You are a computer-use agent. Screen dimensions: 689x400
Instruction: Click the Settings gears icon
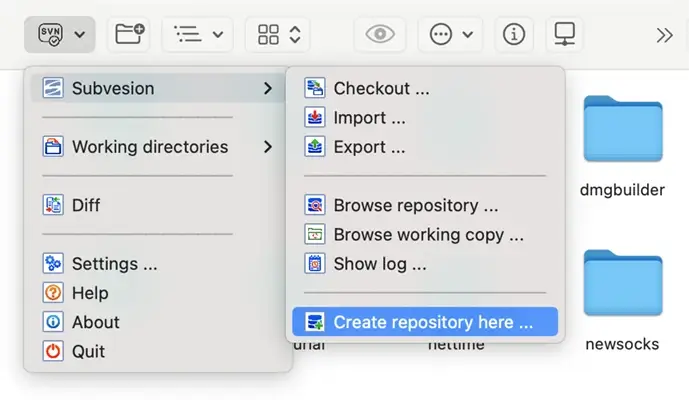[x=53, y=263]
